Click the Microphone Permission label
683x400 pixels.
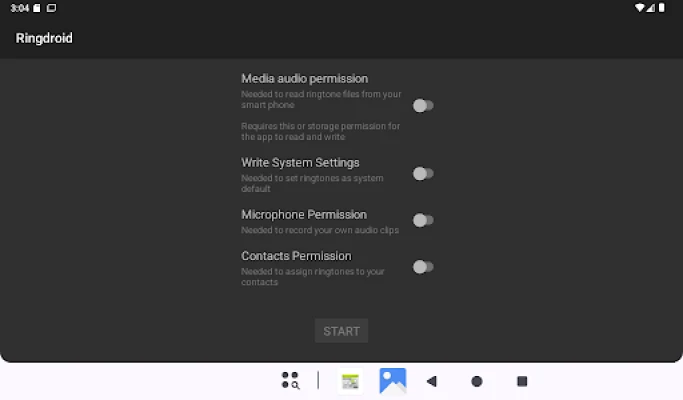click(x=303, y=214)
